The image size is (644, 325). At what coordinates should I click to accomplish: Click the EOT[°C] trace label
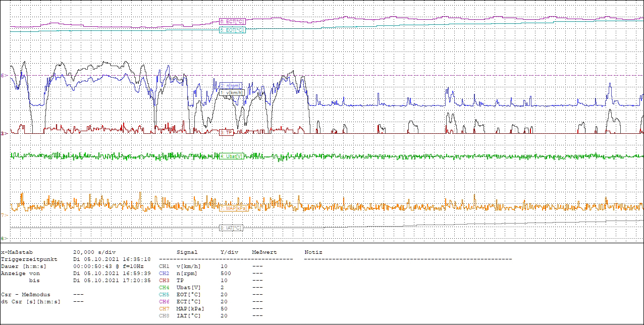[x=233, y=30]
